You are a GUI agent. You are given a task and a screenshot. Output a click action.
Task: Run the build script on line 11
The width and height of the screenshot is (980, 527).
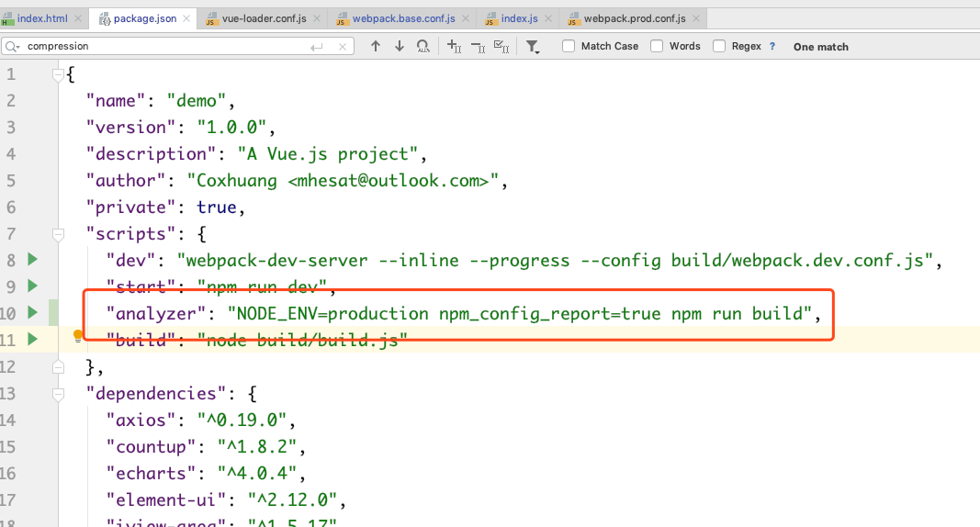32,339
